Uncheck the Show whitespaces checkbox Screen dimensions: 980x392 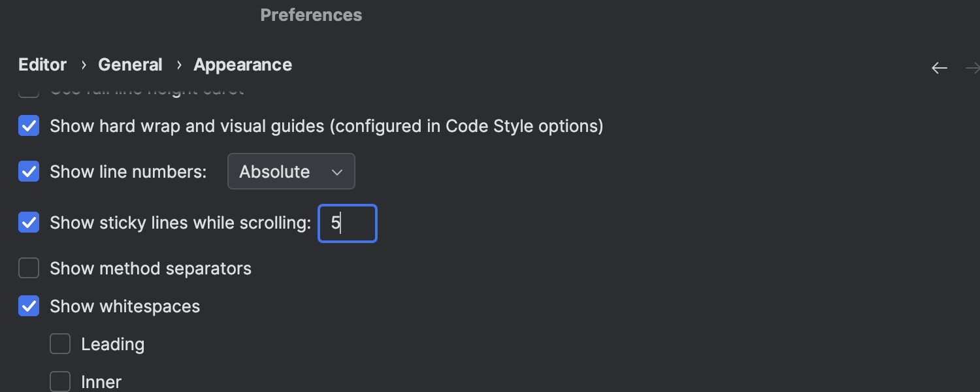pyautogui.click(x=29, y=306)
